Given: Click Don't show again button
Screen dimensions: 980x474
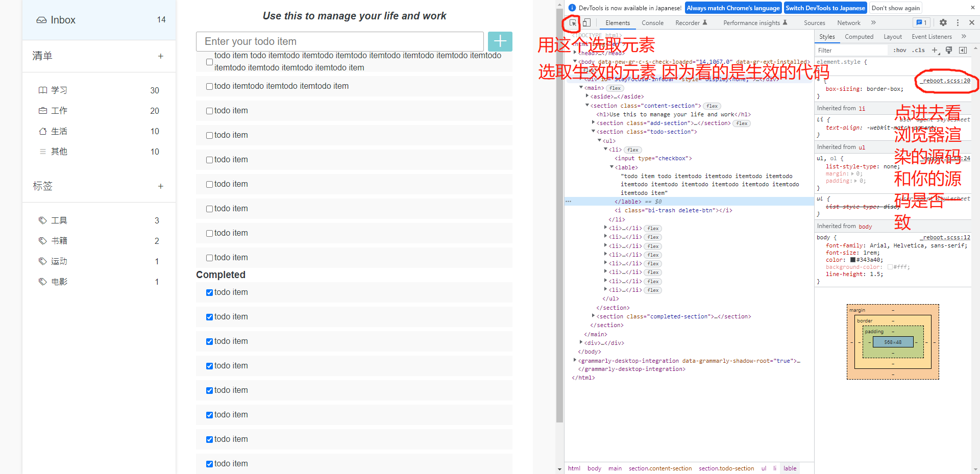Looking at the screenshot, I should click(x=896, y=8).
